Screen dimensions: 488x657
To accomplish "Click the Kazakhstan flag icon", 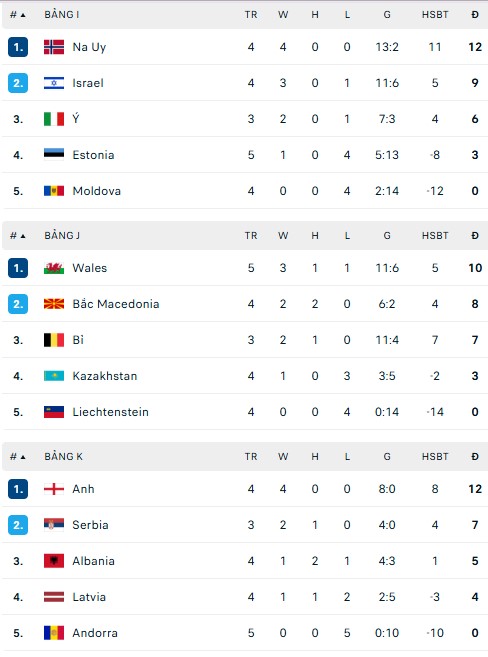I will point(54,376).
